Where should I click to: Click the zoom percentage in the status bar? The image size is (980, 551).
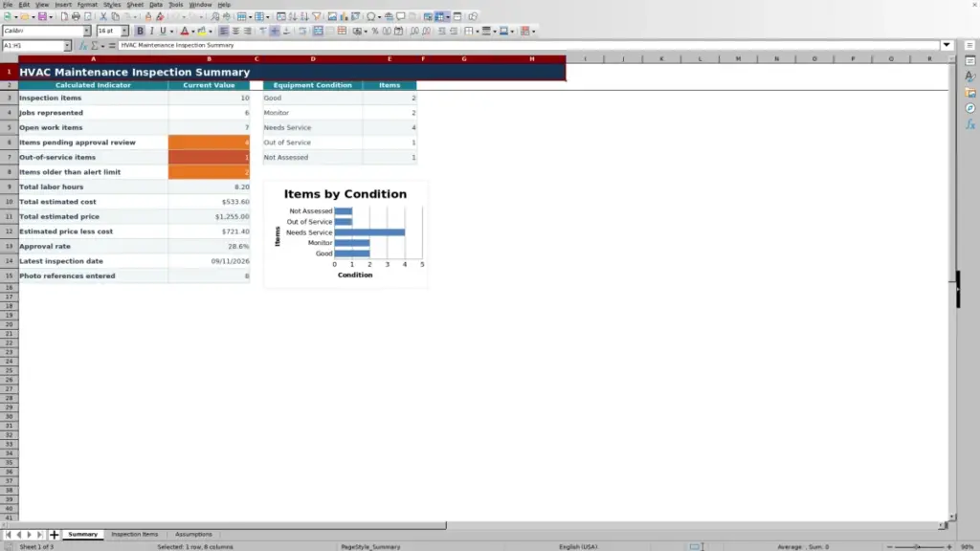[968, 547]
